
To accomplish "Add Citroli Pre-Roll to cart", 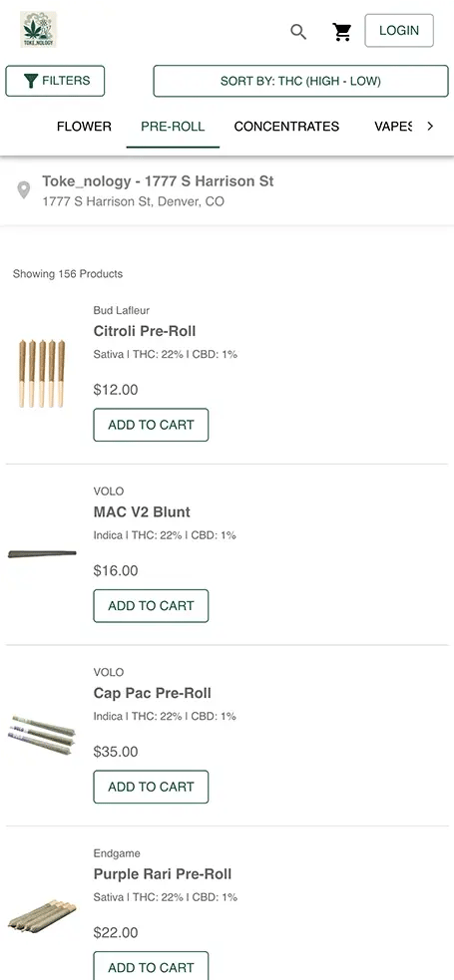I will tap(151, 425).
